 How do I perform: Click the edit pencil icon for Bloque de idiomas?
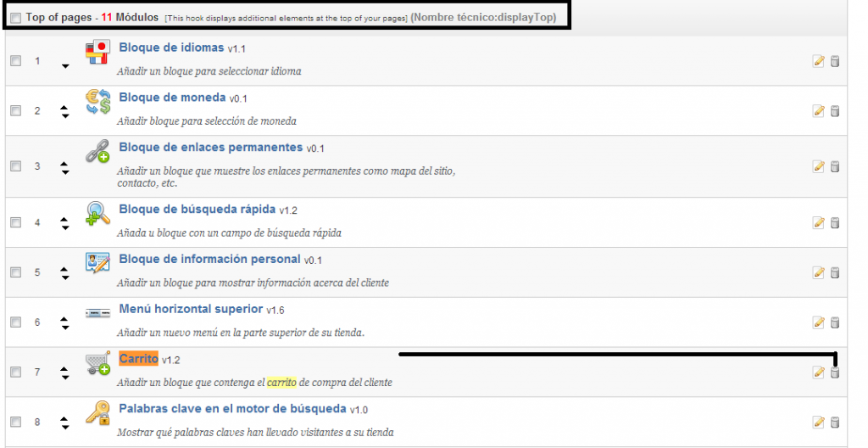tap(818, 61)
